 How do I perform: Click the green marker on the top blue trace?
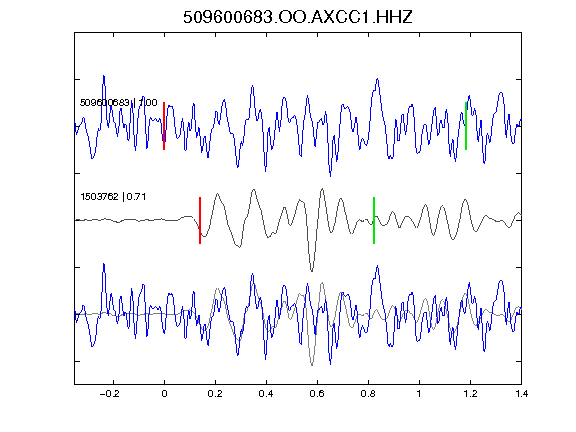coord(466,126)
